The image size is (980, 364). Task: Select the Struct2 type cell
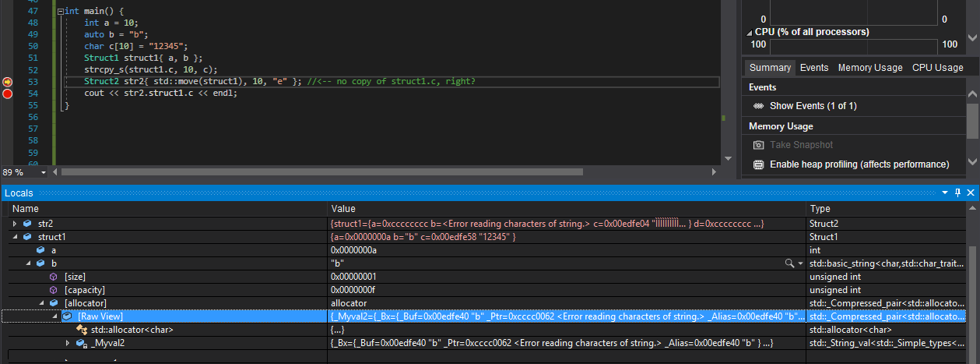886,224
